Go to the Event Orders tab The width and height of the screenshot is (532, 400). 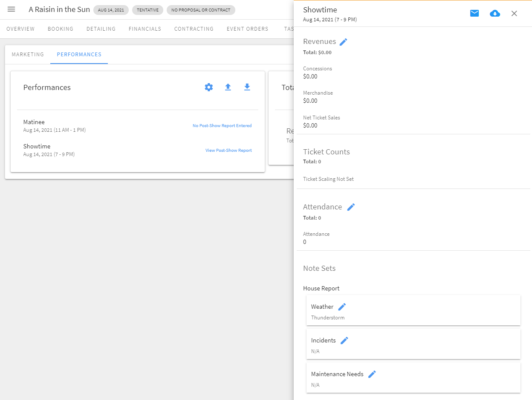pyautogui.click(x=248, y=29)
